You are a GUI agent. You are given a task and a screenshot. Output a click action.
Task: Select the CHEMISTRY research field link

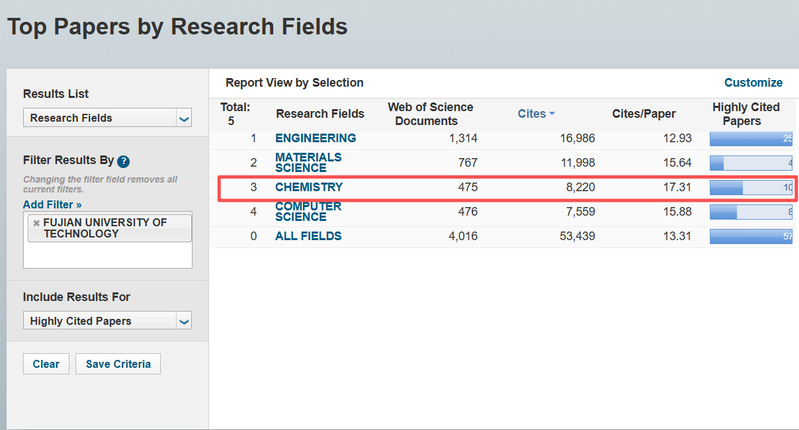click(x=309, y=187)
